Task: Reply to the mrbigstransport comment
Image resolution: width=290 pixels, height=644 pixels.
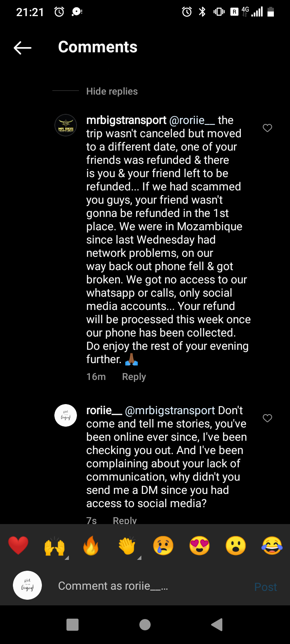Action: 134,377
